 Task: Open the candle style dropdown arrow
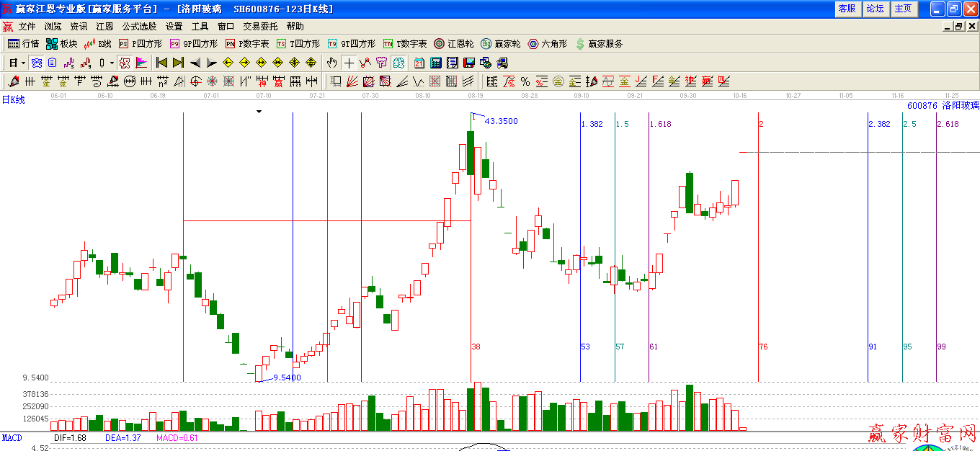coord(111,63)
